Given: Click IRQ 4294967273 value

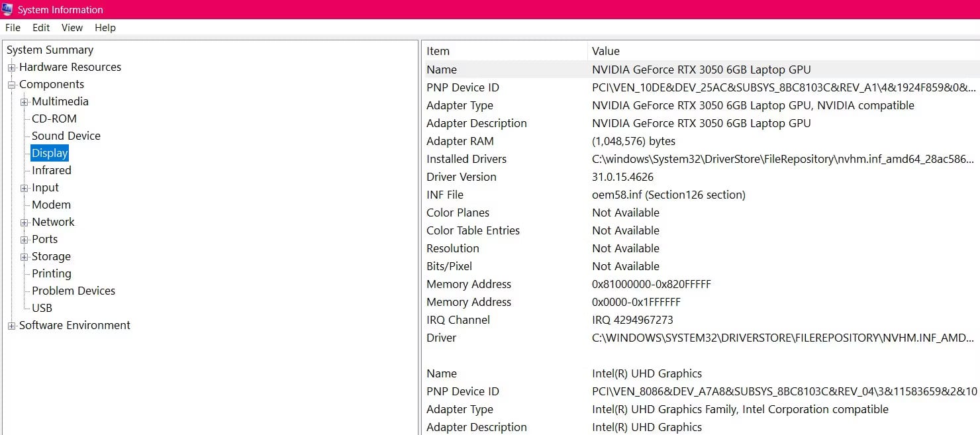Looking at the screenshot, I should 632,320.
